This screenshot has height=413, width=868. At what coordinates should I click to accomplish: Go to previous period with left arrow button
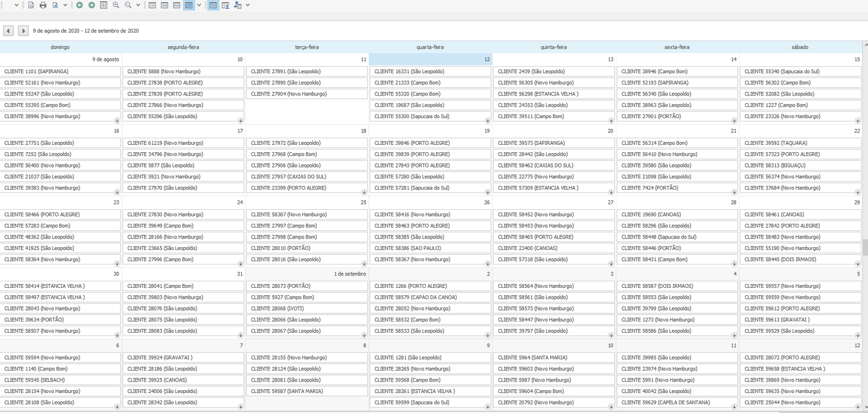[x=8, y=31]
